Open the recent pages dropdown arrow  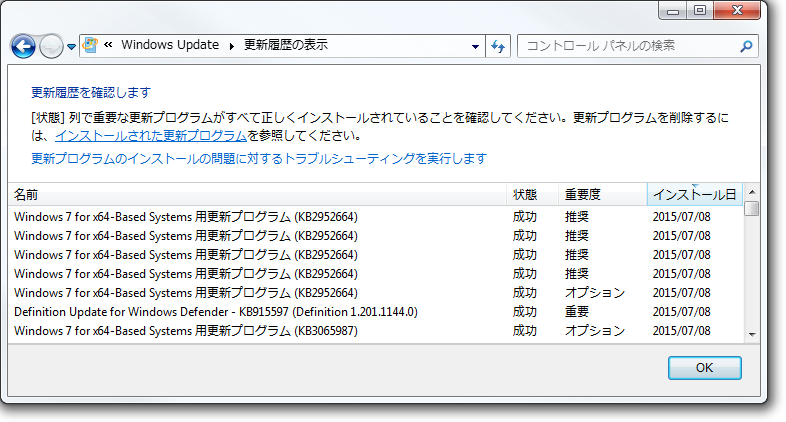72,47
